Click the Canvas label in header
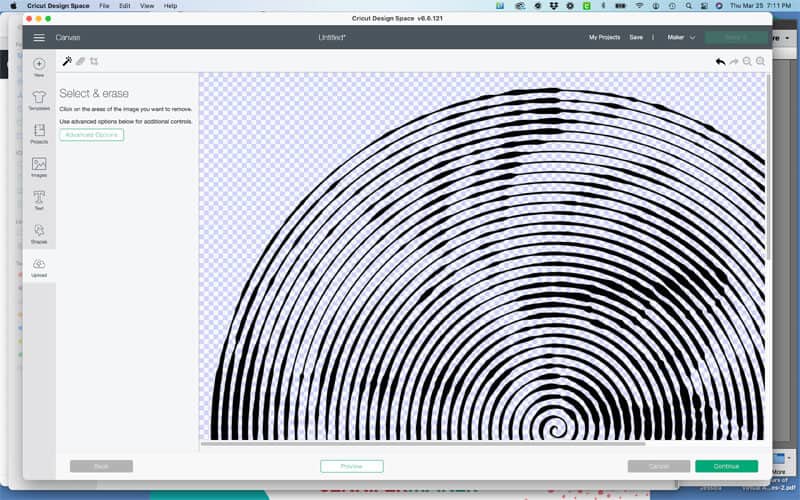Screen dimensions: 800x500 tap(68, 37)
